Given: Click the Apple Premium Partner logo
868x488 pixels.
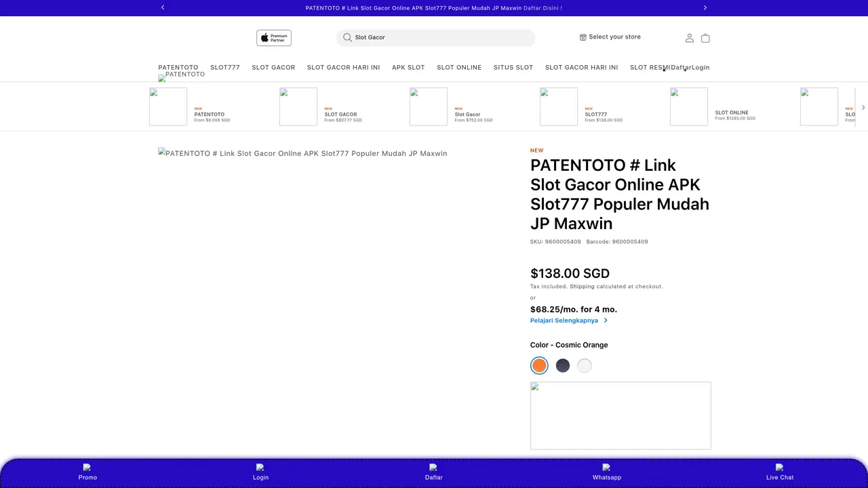Looking at the screenshot, I should coord(274,38).
